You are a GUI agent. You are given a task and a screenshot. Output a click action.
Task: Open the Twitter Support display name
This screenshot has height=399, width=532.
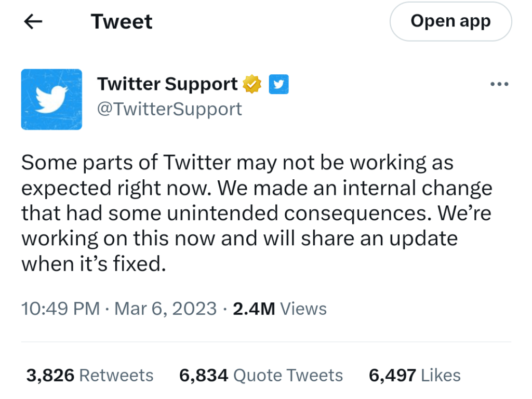point(167,84)
